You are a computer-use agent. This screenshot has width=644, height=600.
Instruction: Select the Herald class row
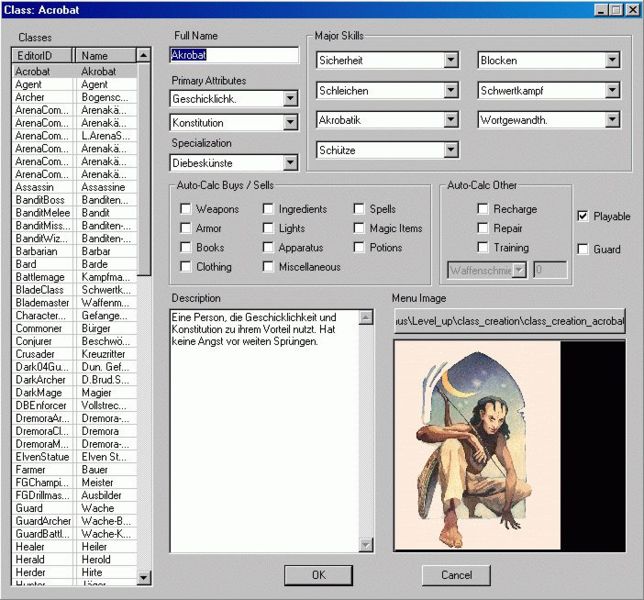point(75,559)
